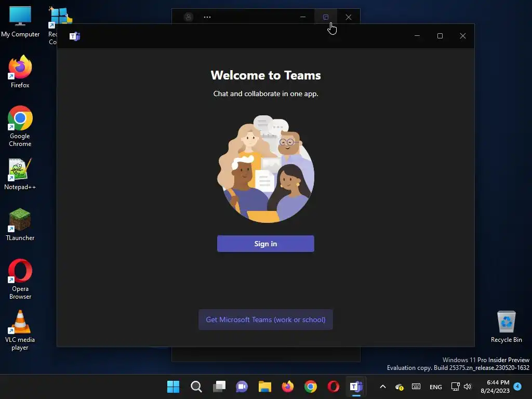Maximize the Welcome to Teams window
Screen dimensions: 532x399
click(440, 36)
